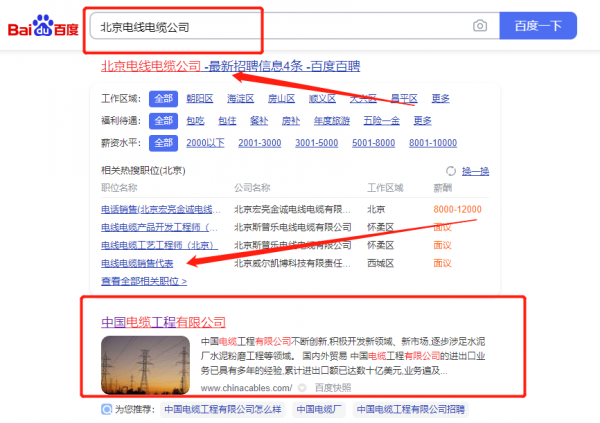This screenshot has height=423, width=600.
Task: Select 全部 in the 工作区域 filter
Action: 162,98
